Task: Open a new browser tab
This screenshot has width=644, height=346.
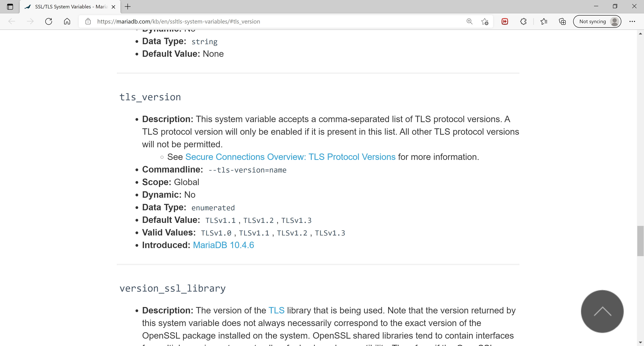Action: tap(128, 7)
